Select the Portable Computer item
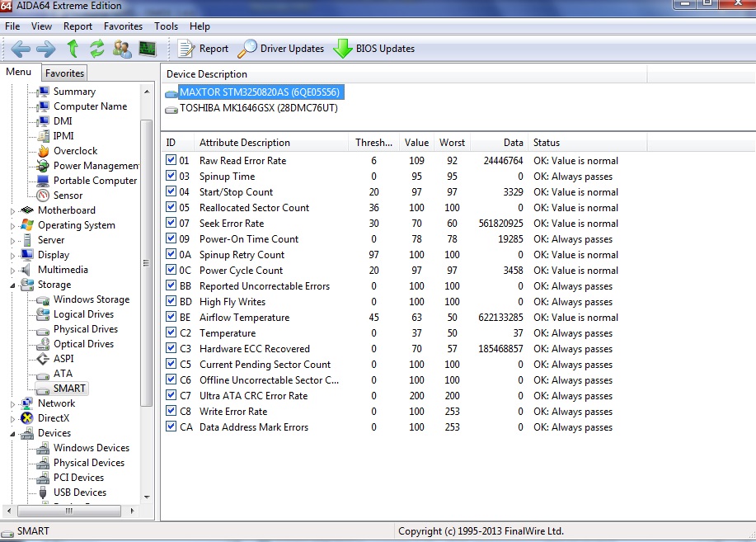 coord(87,181)
